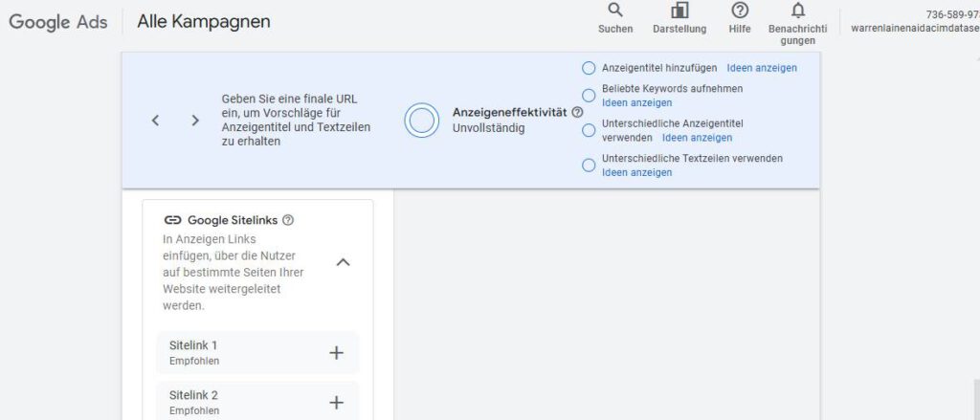Go to next suggestion with right arrow
The width and height of the screenshot is (980, 420).
point(195,121)
